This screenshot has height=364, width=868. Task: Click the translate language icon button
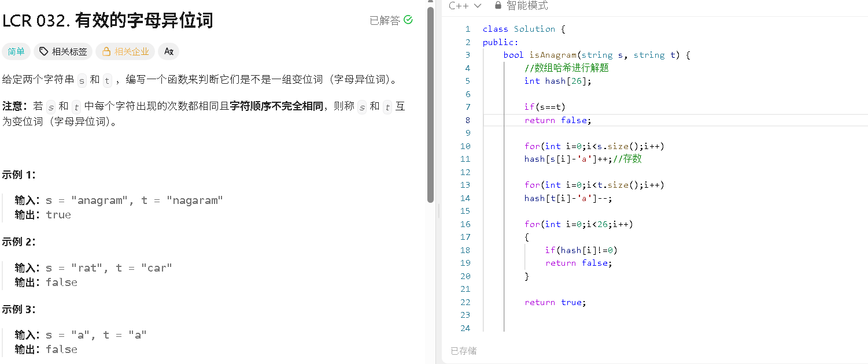pyautogui.click(x=169, y=51)
